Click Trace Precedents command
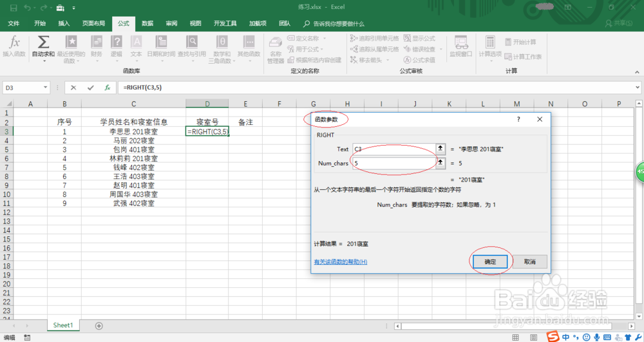644x342 pixels. tap(374, 38)
